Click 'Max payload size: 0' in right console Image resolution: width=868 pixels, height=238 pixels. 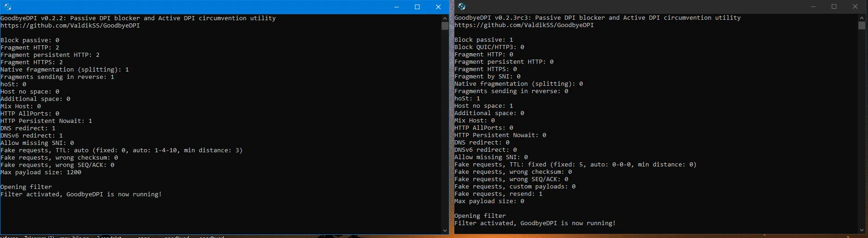click(x=489, y=201)
